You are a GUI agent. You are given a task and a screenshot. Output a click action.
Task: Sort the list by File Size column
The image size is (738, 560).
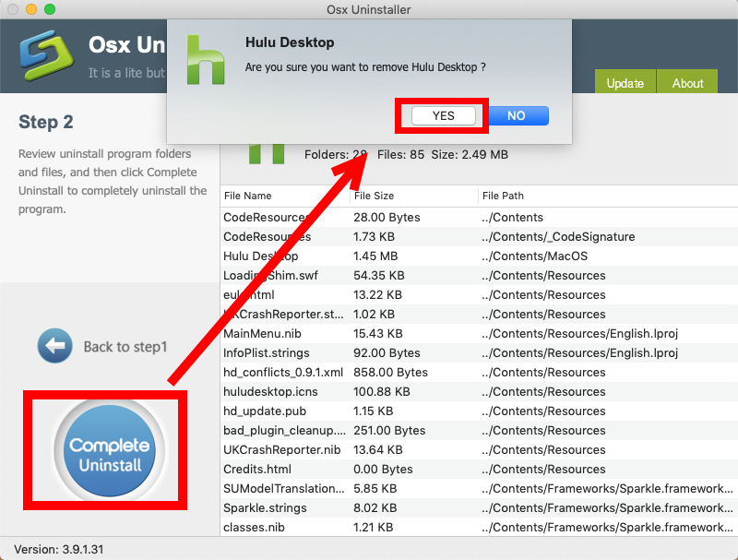point(373,196)
